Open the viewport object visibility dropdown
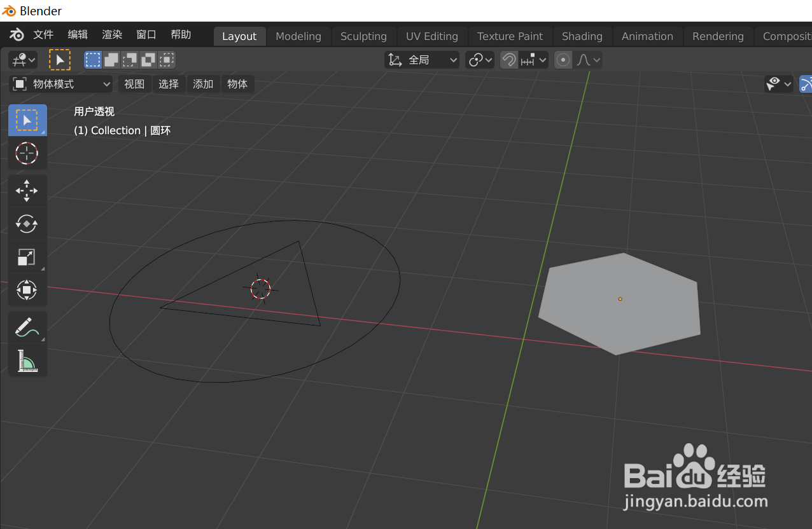This screenshot has width=812, height=529. click(778, 83)
